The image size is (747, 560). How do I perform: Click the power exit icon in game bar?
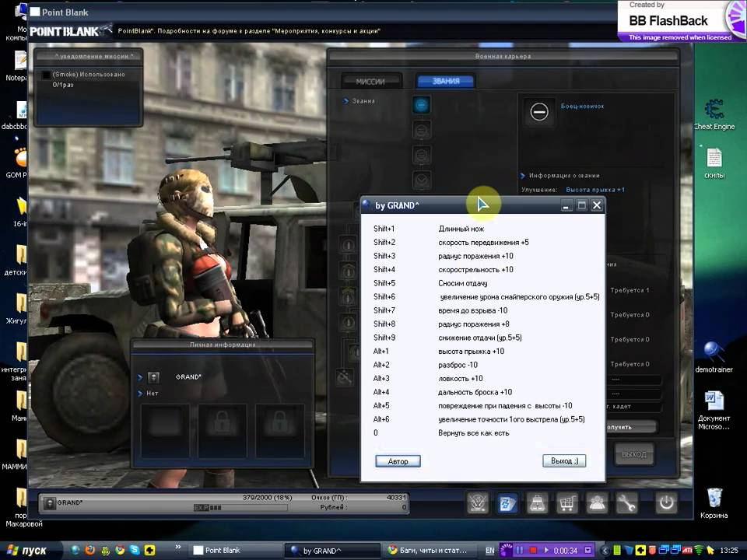[x=665, y=503]
